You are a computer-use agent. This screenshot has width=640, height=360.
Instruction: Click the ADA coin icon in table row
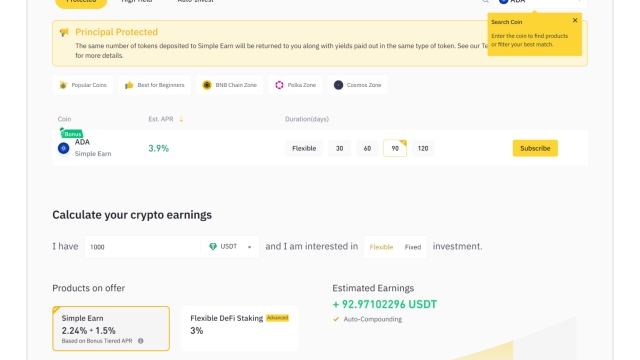pyautogui.click(x=63, y=148)
